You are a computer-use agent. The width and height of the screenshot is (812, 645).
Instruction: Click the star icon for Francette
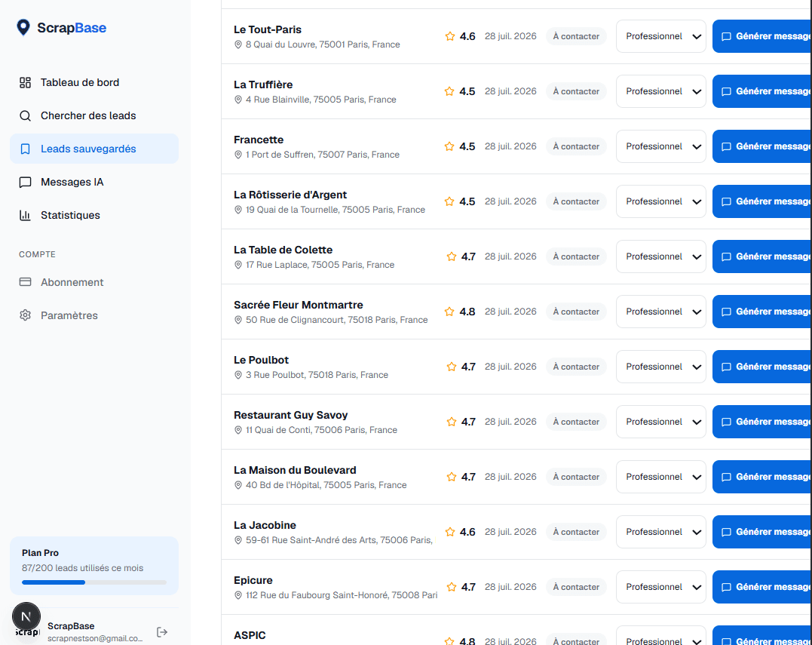tap(449, 146)
